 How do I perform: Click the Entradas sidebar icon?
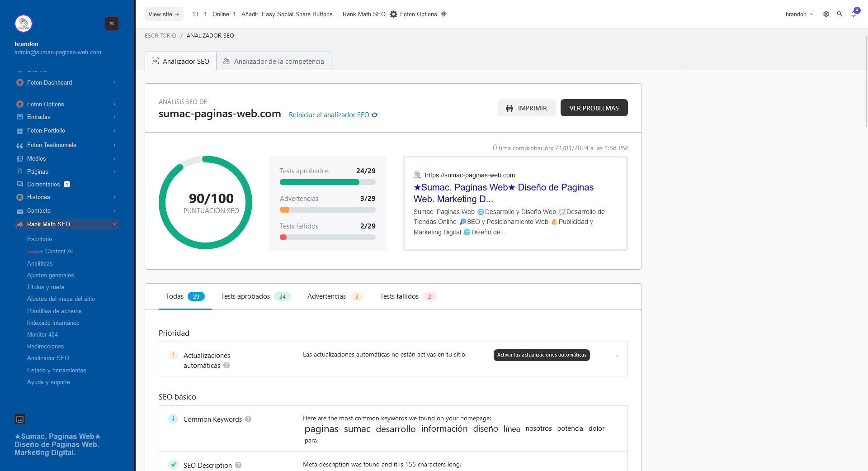point(20,117)
